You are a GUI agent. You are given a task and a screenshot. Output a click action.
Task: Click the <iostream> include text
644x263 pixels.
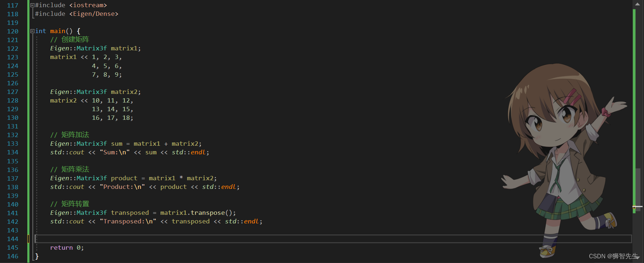pyautogui.click(x=88, y=5)
